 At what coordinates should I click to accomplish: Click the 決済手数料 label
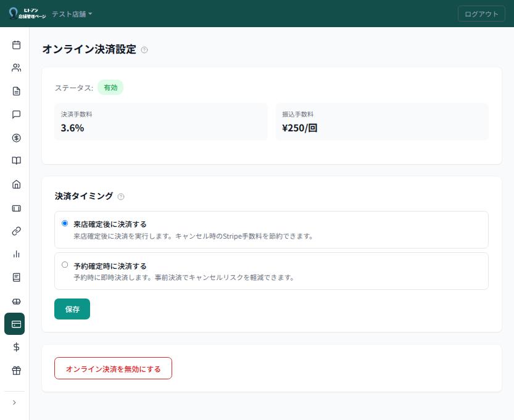[77, 114]
